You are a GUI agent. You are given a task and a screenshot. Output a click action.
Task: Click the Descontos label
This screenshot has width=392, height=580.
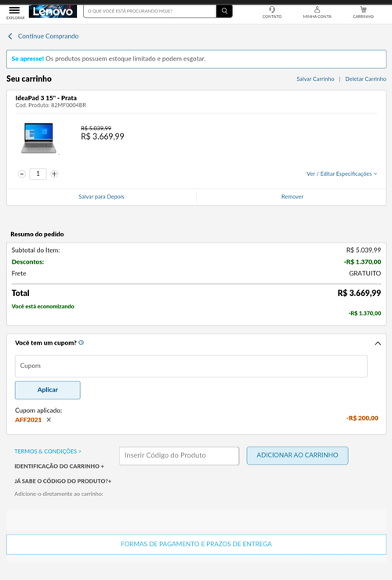(x=27, y=262)
